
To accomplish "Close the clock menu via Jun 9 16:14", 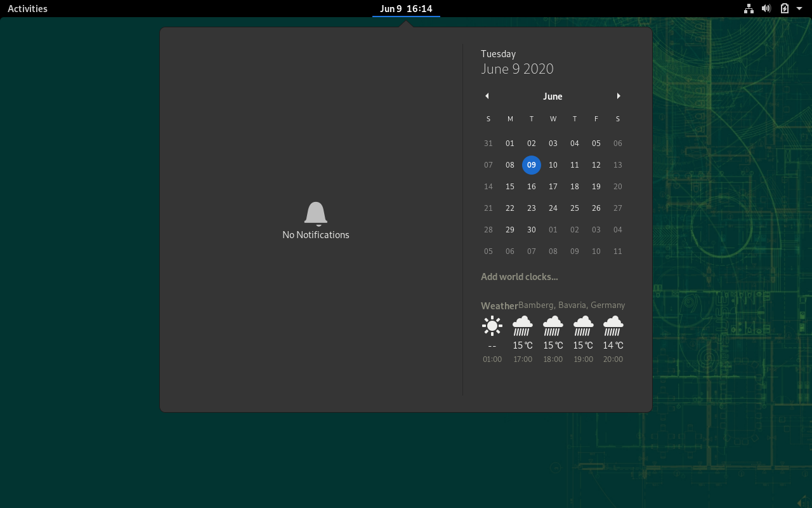I will (406, 8).
